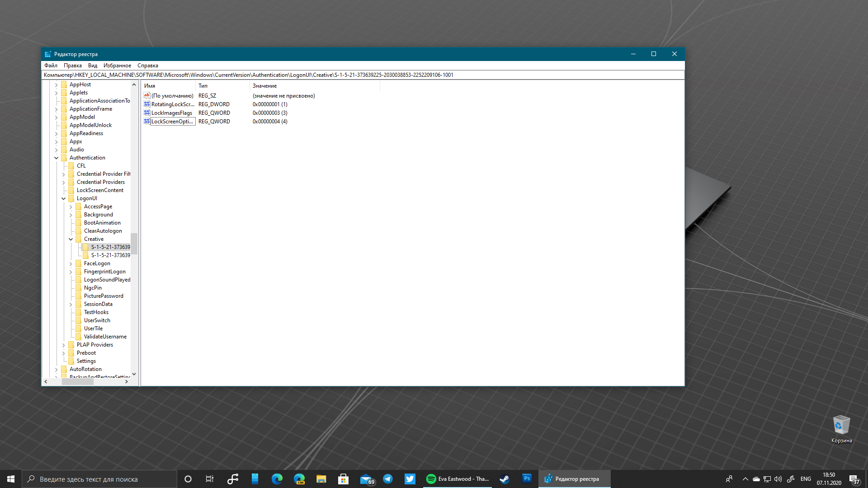Click the taskbar search box
Image resolution: width=868 pixels, height=488 pixels.
99,479
